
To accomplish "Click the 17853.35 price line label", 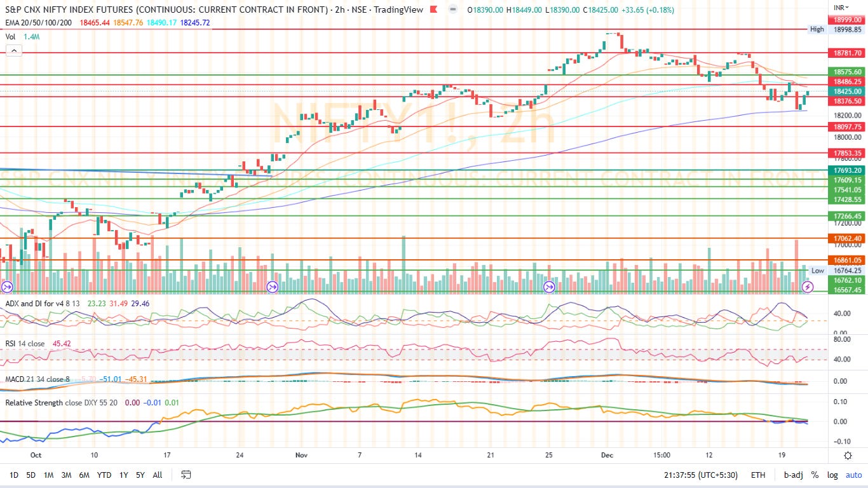I will click(x=848, y=153).
